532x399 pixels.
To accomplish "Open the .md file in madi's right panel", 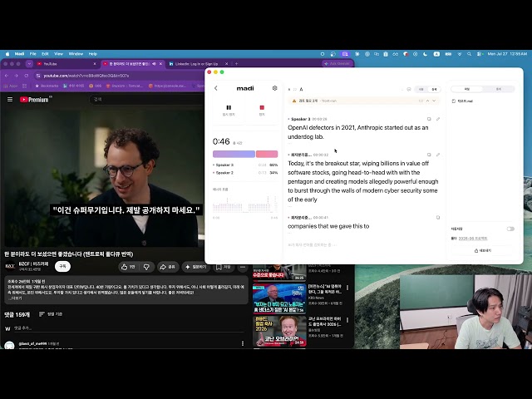I will (462, 101).
